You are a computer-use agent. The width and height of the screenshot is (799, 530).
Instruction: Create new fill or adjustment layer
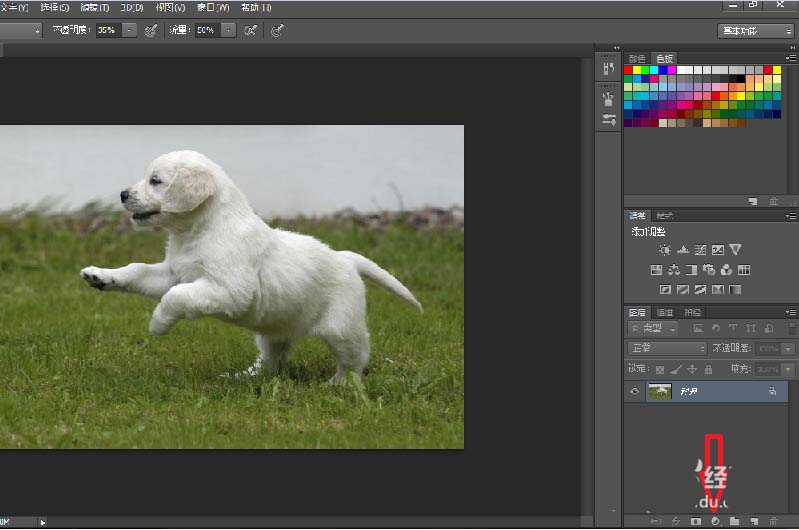(715, 521)
